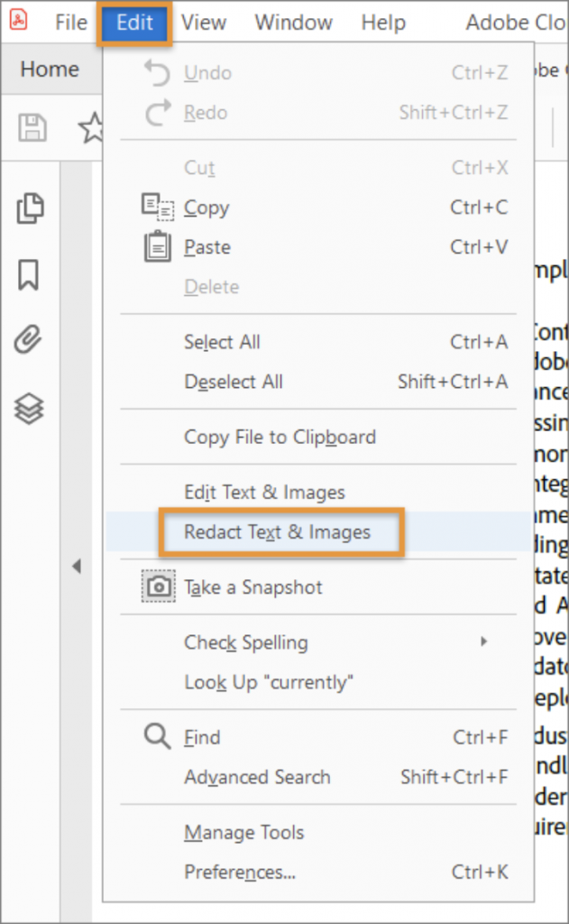Image resolution: width=569 pixels, height=924 pixels.
Task: Click the Save file icon
Action: coord(32,127)
